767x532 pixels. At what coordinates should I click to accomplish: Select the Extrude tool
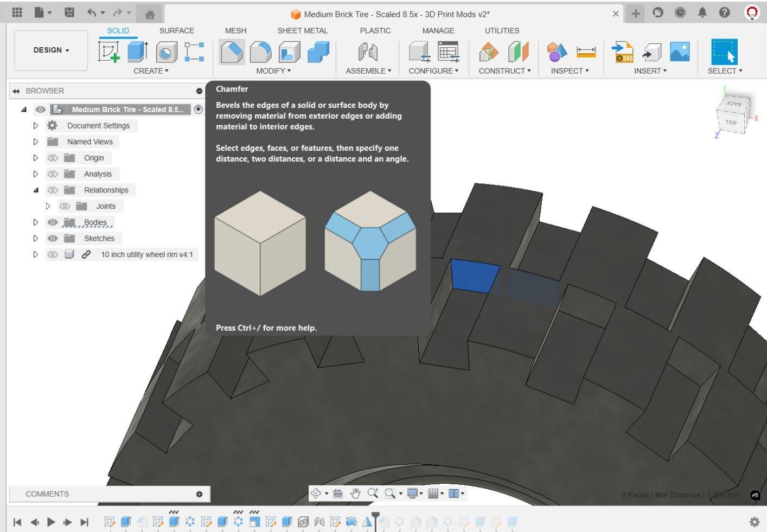(x=137, y=52)
